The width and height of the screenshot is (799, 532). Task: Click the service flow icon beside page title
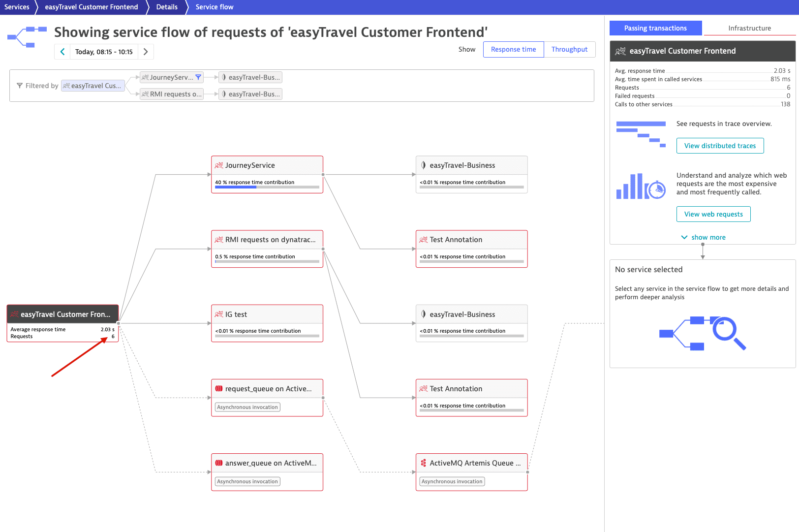pyautogui.click(x=27, y=37)
